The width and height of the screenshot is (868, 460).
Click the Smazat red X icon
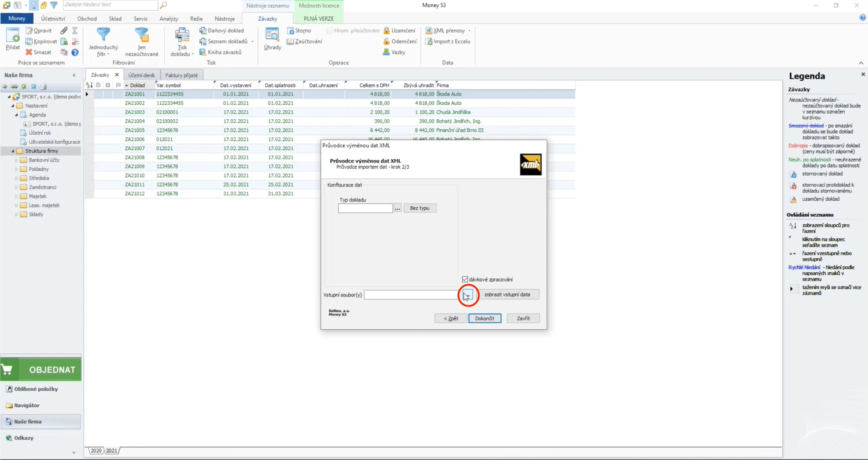[29, 52]
